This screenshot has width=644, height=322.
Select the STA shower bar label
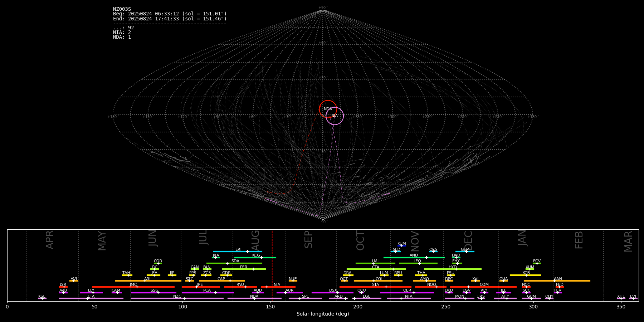coord(376,285)
